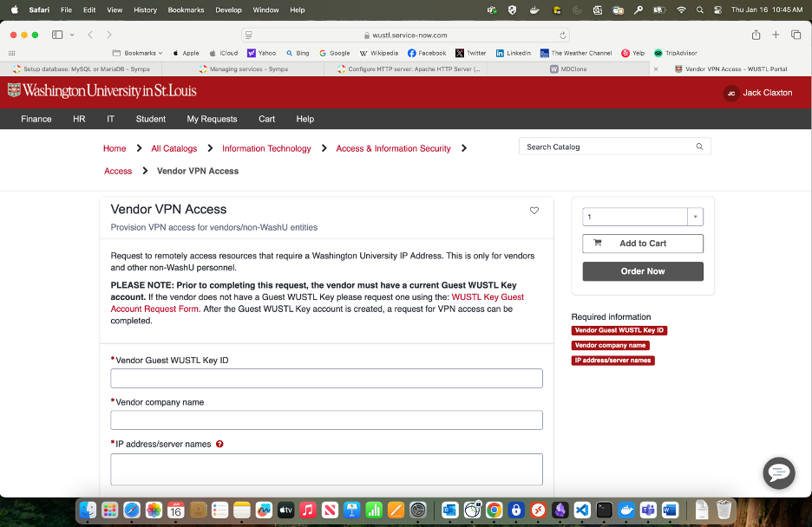812x527 pixels.
Task: Click the help icon beside IP address/server names
Action: (x=219, y=444)
